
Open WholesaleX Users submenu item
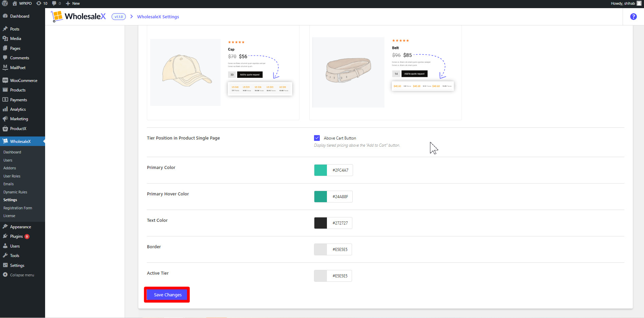[8, 160]
